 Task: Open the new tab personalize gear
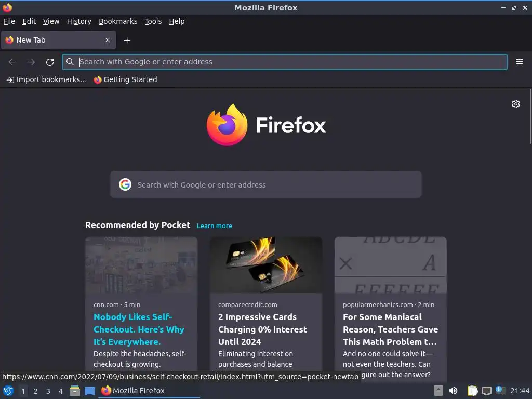tap(516, 104)
